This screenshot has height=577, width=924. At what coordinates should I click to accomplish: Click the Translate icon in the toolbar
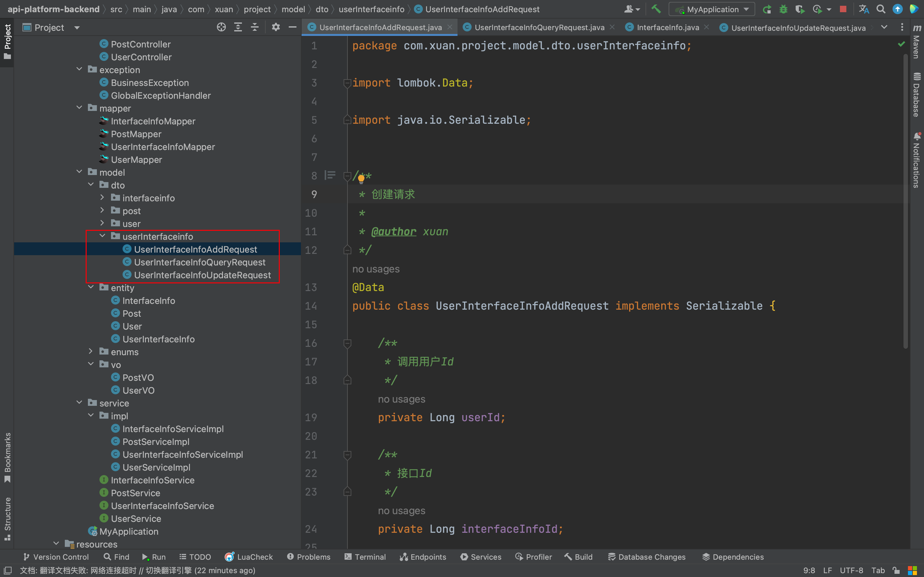pos(864,9)
